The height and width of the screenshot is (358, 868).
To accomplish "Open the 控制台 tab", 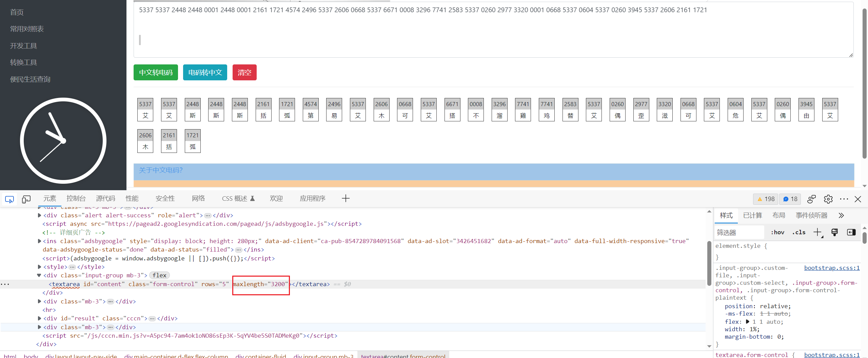I will (x=76, y=199).
